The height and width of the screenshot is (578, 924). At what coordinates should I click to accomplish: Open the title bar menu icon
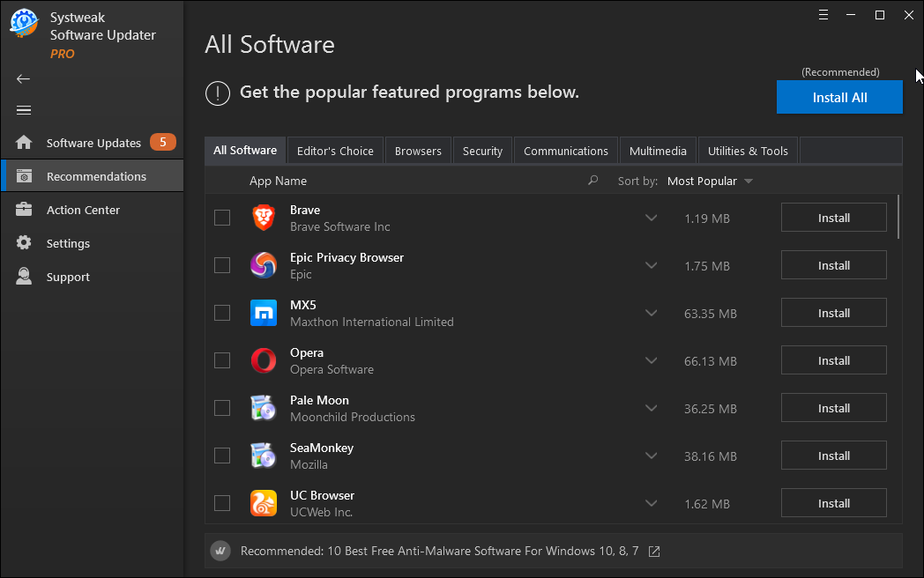(x=823, y=15)
